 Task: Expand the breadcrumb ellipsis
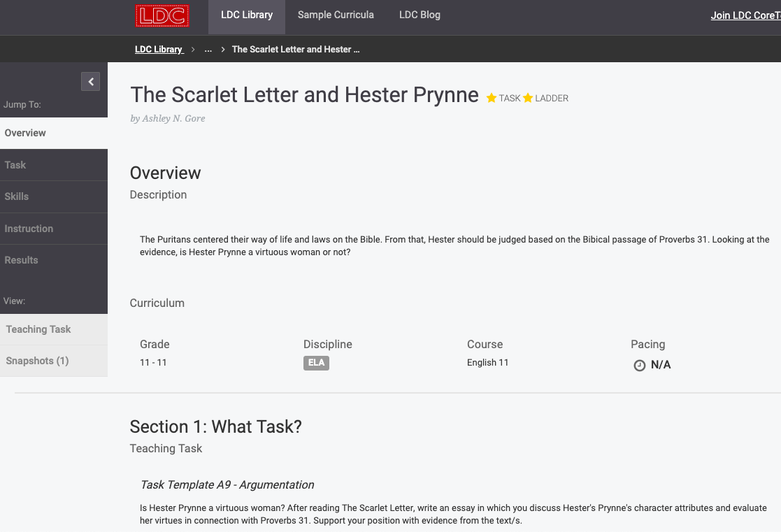(x=208, y=50)
